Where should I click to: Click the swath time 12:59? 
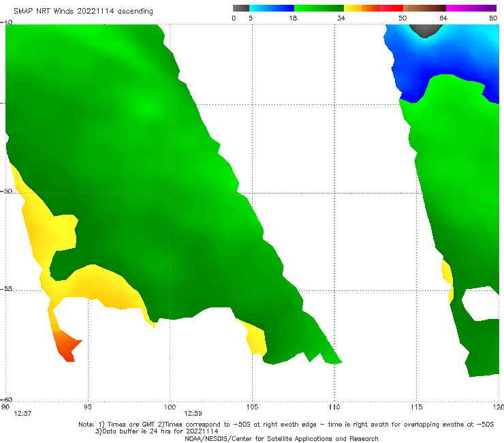pyautogui.click(x=193, y=414)
